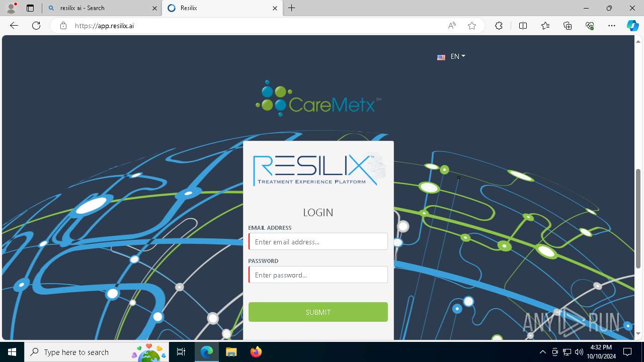Open the browser profile icon

pyautogui.click(x=11, y=8)
